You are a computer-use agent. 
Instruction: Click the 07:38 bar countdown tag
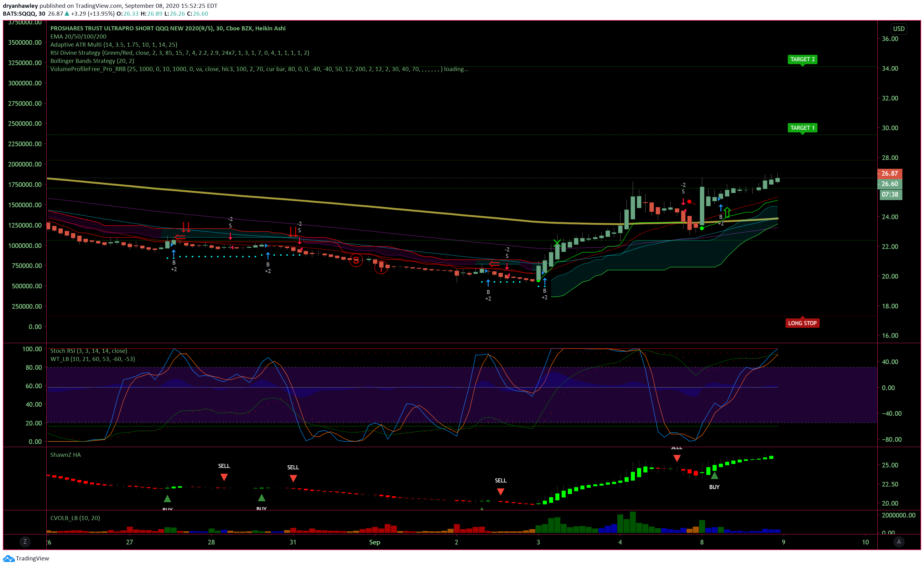(890, 194)
